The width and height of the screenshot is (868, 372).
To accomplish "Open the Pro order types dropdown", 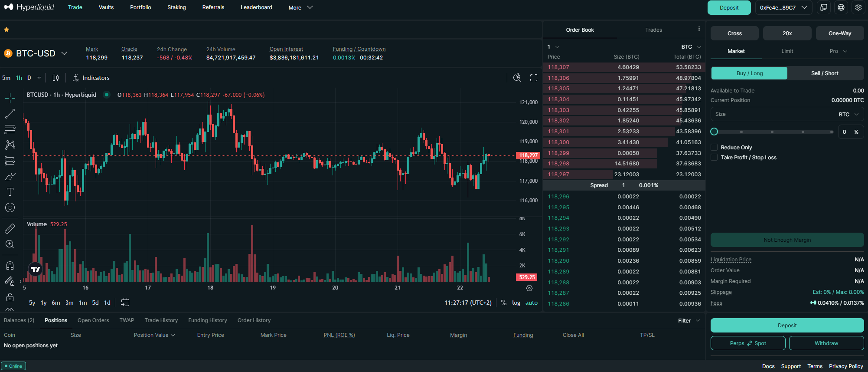I will [x=838, y=51].
